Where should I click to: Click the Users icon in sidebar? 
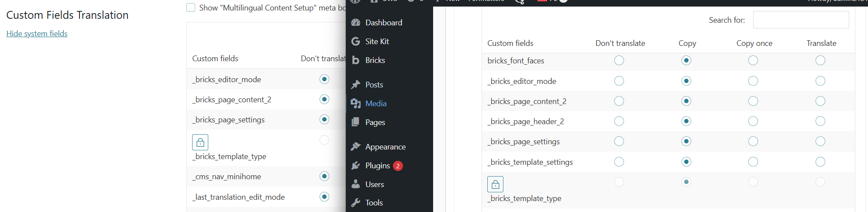tap(356, 184)
